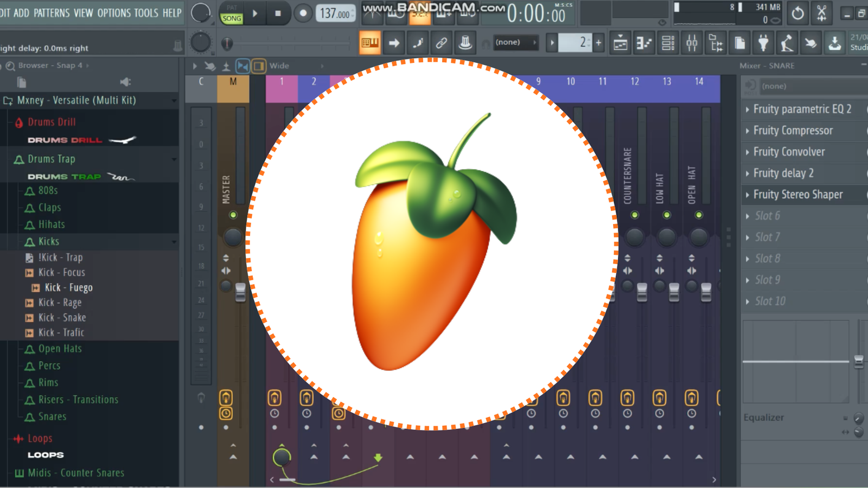The image size is (868, 488).
Task: Click the typing-keyboard-to-piano link icon
Action: [x=441, y=42]
